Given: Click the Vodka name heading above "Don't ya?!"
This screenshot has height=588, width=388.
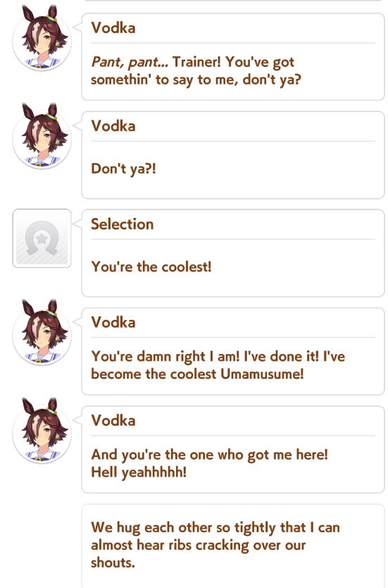Looking at the screenshot, I should tap(113, 126).
